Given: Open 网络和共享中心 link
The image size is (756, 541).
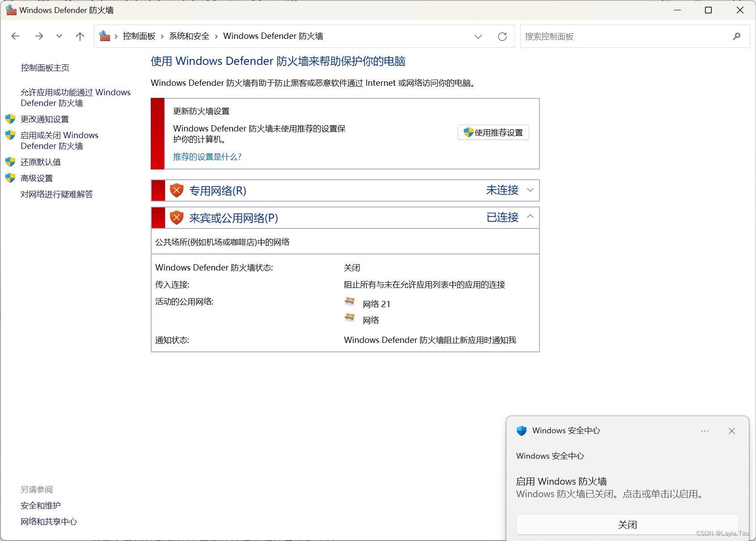Looking at the screenshot, I should [x=49, y=522].
